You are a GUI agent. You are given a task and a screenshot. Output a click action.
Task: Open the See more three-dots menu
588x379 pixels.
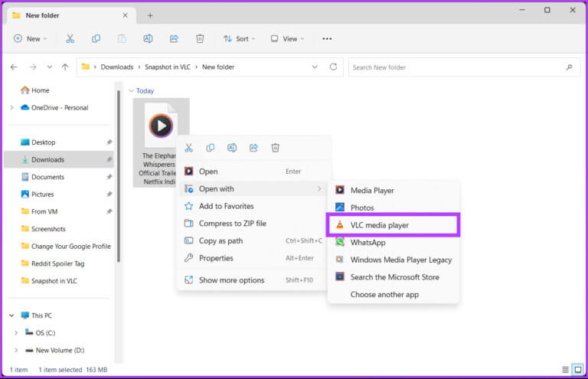(327, 38)
